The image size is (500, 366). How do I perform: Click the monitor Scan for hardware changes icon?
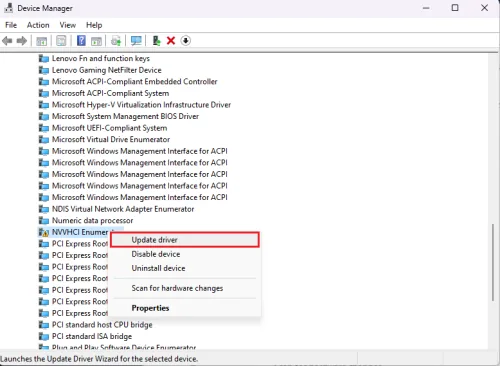point(136,41)
